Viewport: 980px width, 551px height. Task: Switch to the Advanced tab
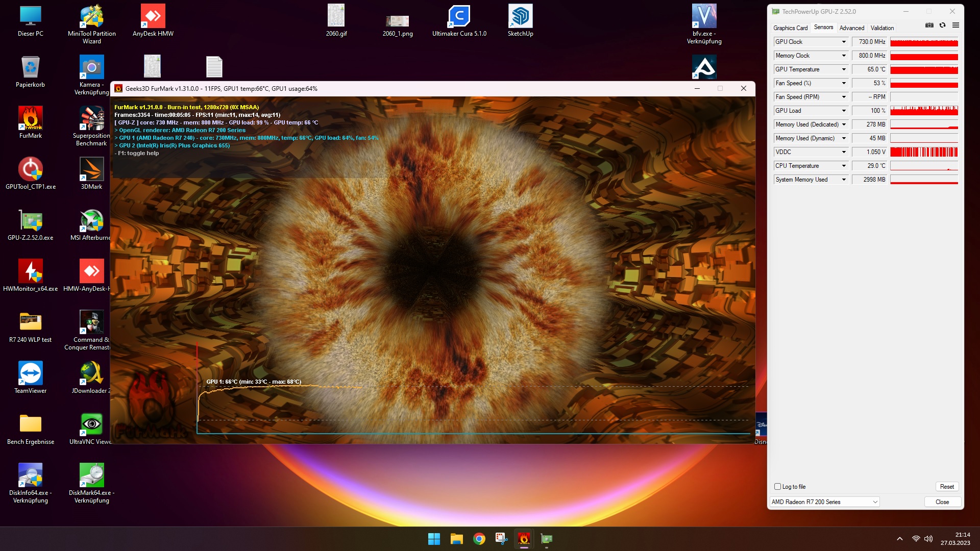pyautogui.click(x=851, y=28)
